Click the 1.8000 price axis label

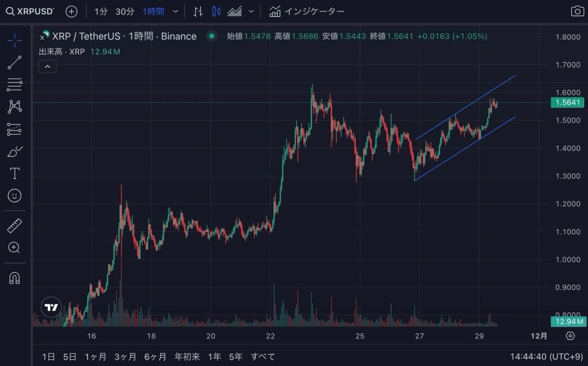point(568,37)
